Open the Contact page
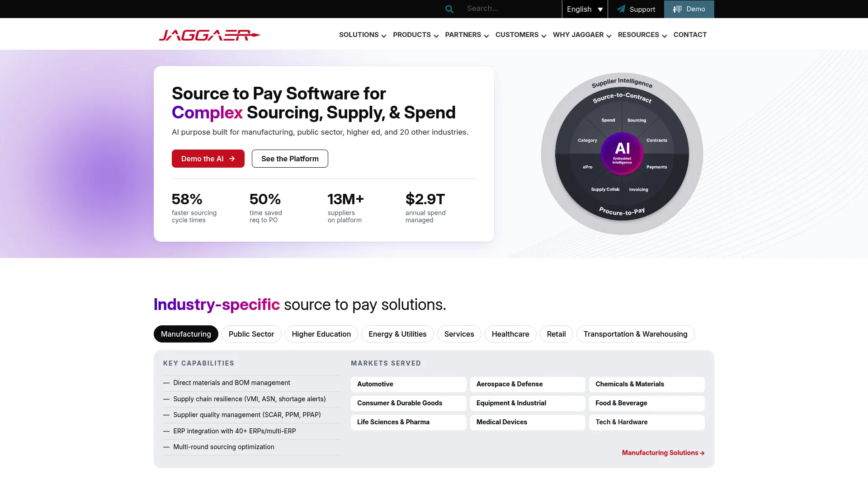 point(690,35)
